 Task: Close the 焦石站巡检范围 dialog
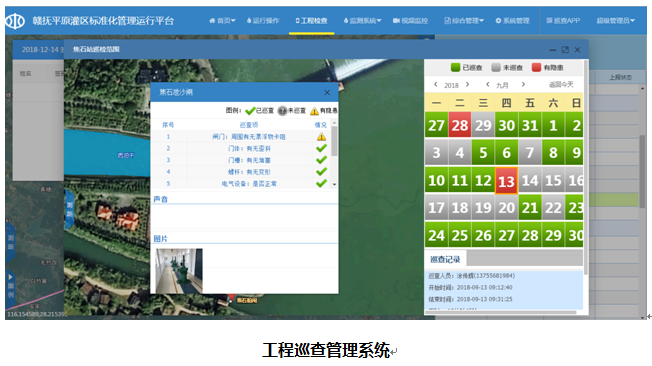(577, 50)
